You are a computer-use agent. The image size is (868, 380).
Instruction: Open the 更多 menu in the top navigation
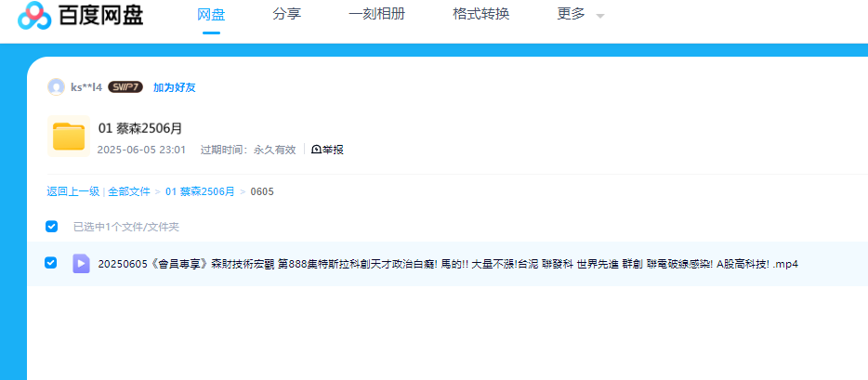571,14
